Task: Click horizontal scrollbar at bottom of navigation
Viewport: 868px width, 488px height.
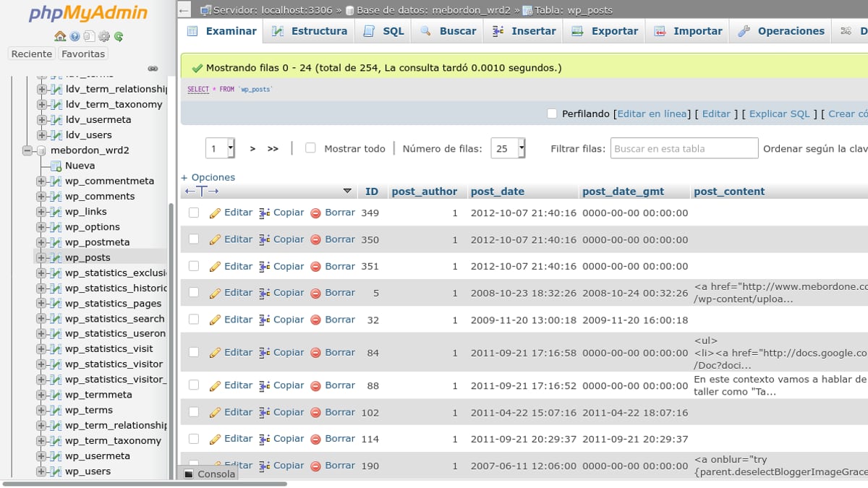Action: [x=145, y=484]
